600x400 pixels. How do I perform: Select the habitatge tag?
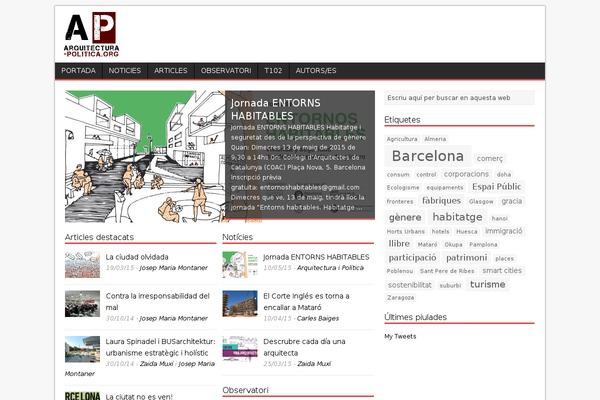(x=457, y=217)
